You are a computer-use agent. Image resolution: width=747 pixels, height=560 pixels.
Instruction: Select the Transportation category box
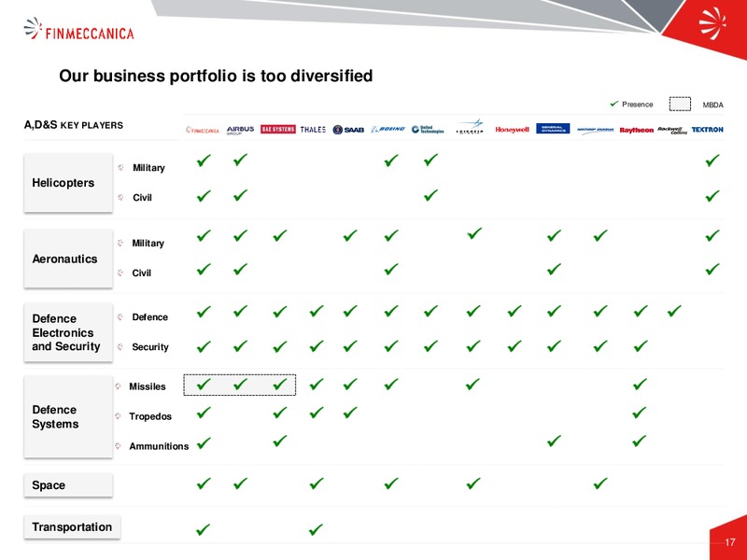(72, 527)
